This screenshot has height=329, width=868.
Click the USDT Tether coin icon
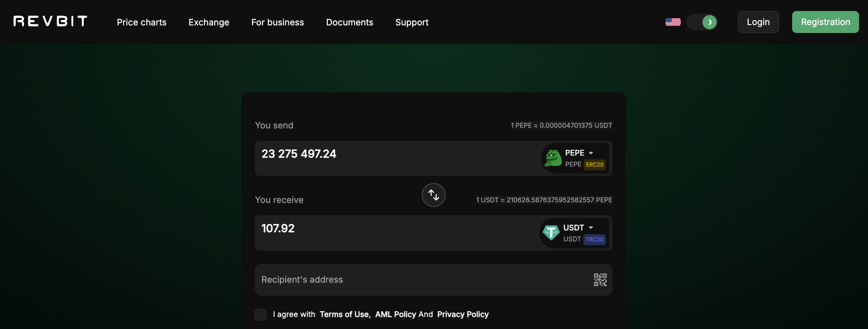(551, 233)
